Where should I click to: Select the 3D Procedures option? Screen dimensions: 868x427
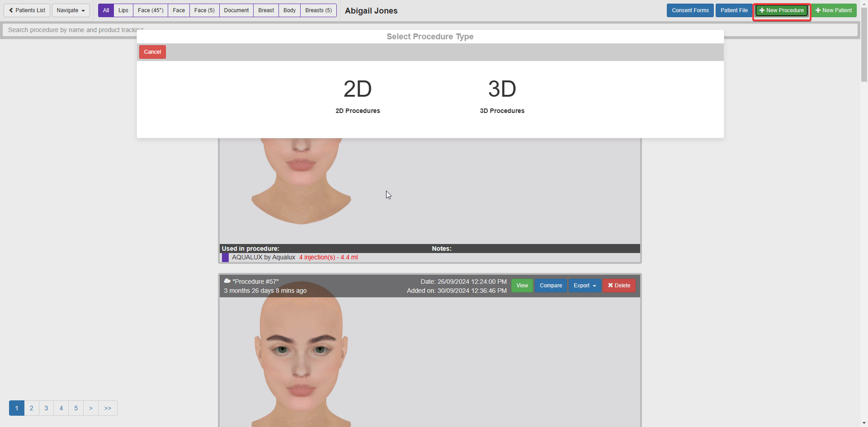[x=502, y=96]
